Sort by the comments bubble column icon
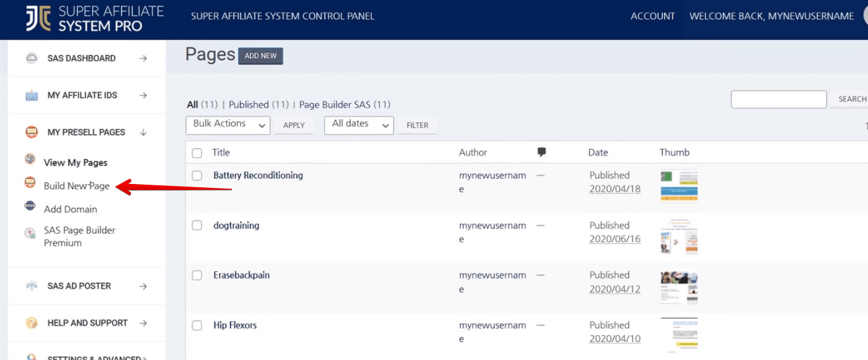 pos(542,152)
